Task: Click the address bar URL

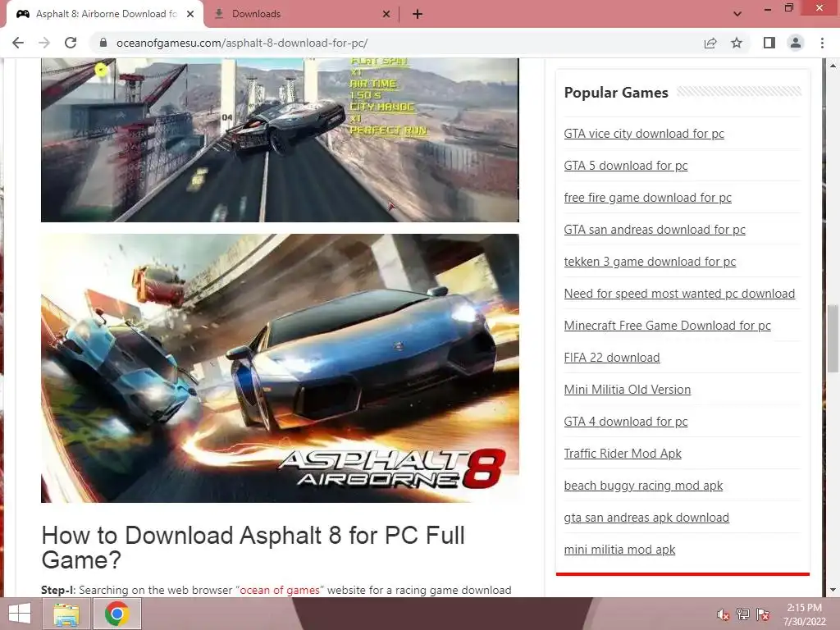Action: [242, 43]
